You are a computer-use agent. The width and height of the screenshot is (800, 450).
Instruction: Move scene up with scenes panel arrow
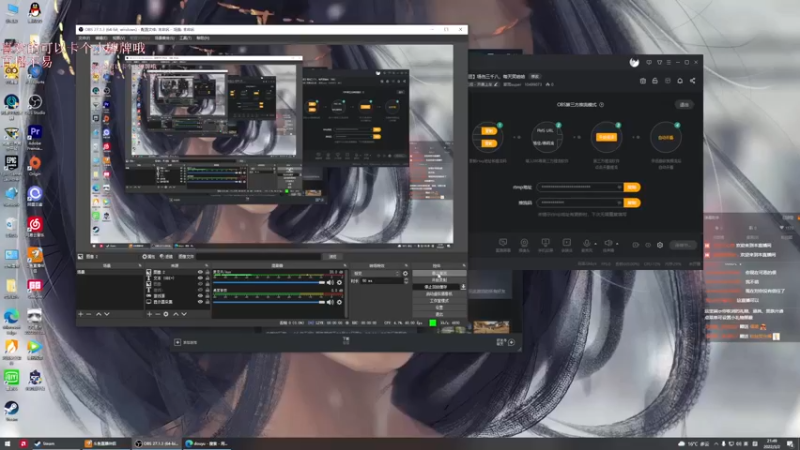tap(98, 314)
